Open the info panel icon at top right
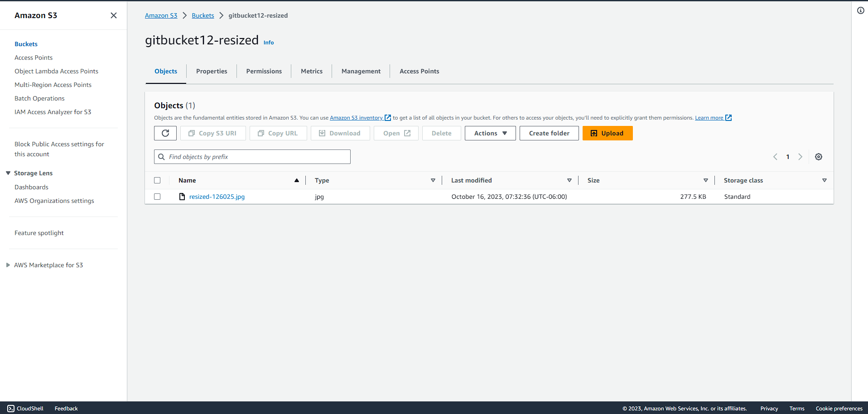This screenshot has height=414, width=868. coord(861,10)
